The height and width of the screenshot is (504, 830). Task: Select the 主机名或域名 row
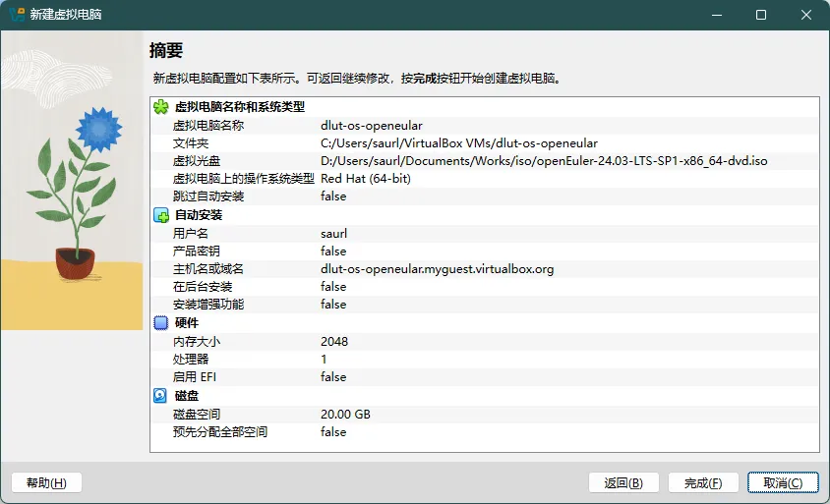pos(484,269)
